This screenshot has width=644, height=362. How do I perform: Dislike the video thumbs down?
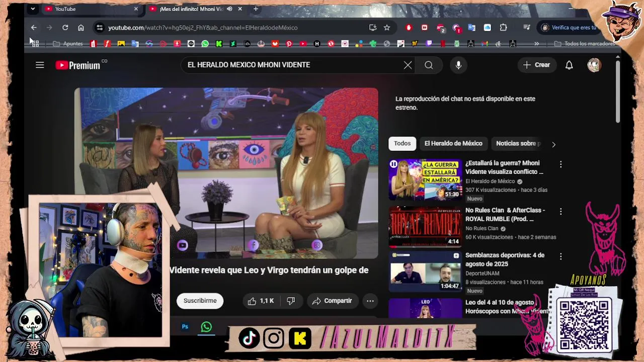[291, 301]
